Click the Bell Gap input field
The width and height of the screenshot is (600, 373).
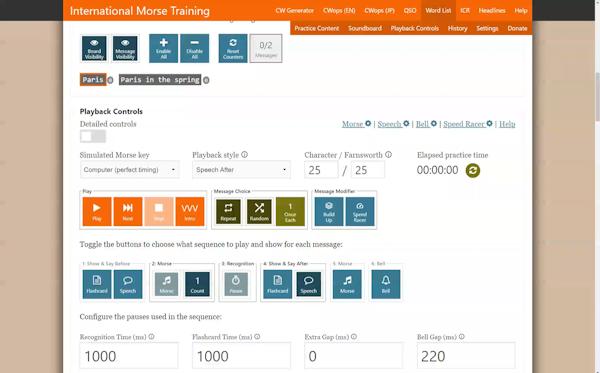click(466, 356)
